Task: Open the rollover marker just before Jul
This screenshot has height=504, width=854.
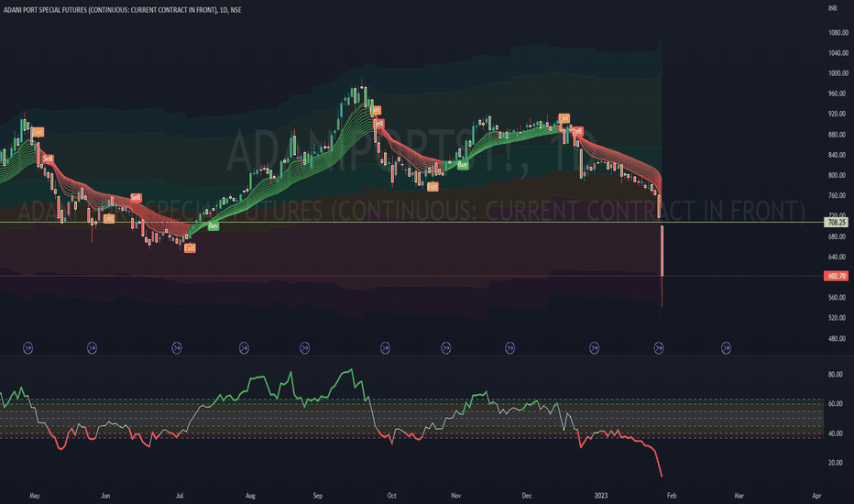Action: click(x=177, y=347)
